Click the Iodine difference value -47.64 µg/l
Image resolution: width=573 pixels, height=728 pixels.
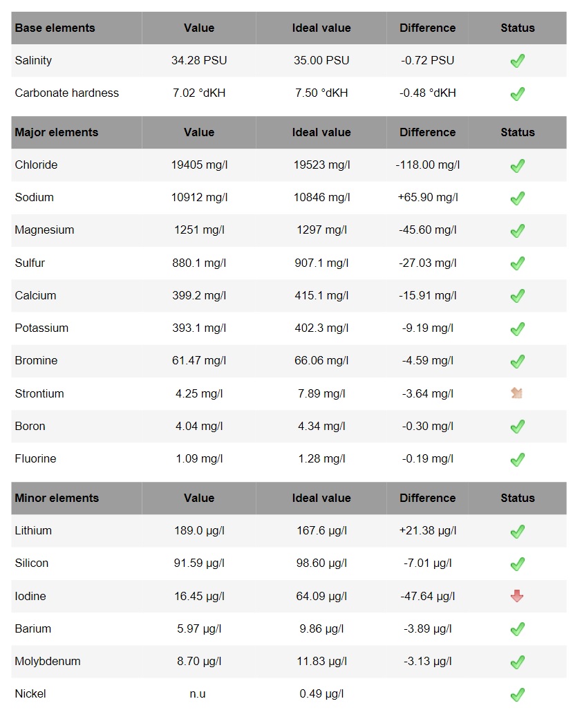(x=428, y=596)
